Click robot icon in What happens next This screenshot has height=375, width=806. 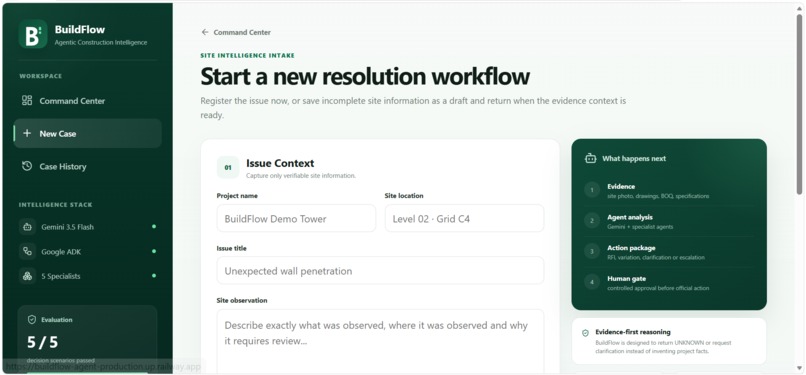point(591,158)
